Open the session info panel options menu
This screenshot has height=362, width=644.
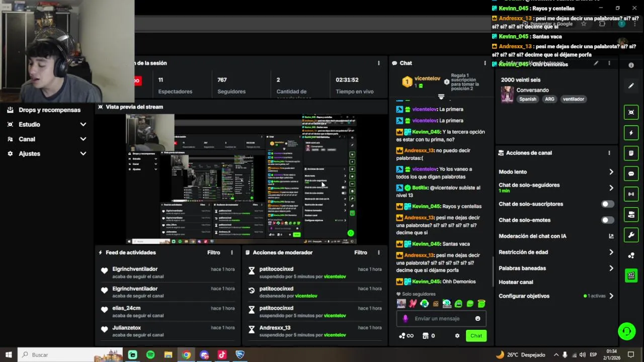click(x=378, y=63)
